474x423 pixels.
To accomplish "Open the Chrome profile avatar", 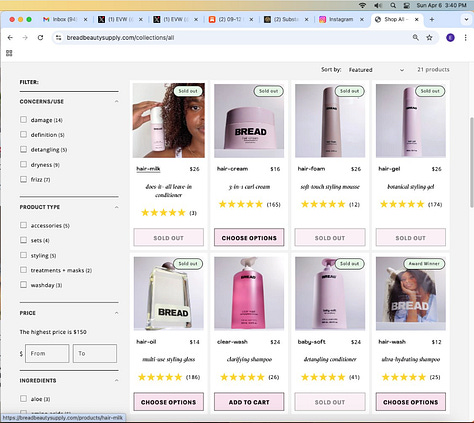I will [450, 38].
